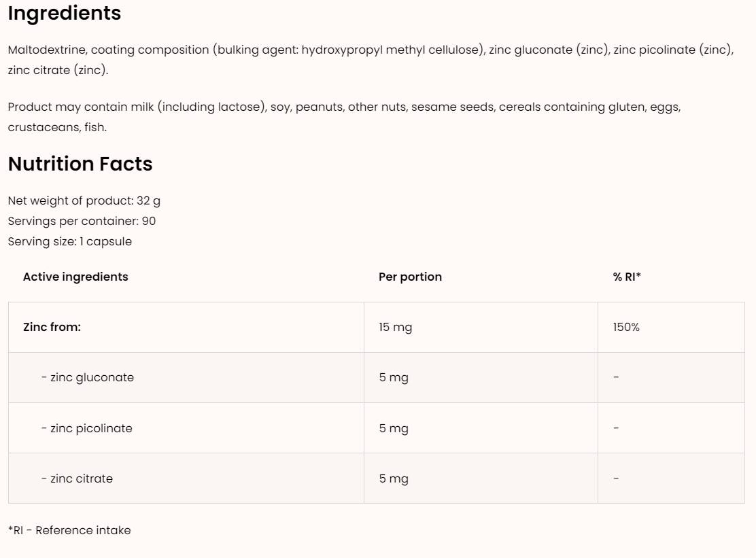This screenshot has width=756, height=558.
Task: Click the 5 mg value for zinc picolinate
Action: pos(394,428)
